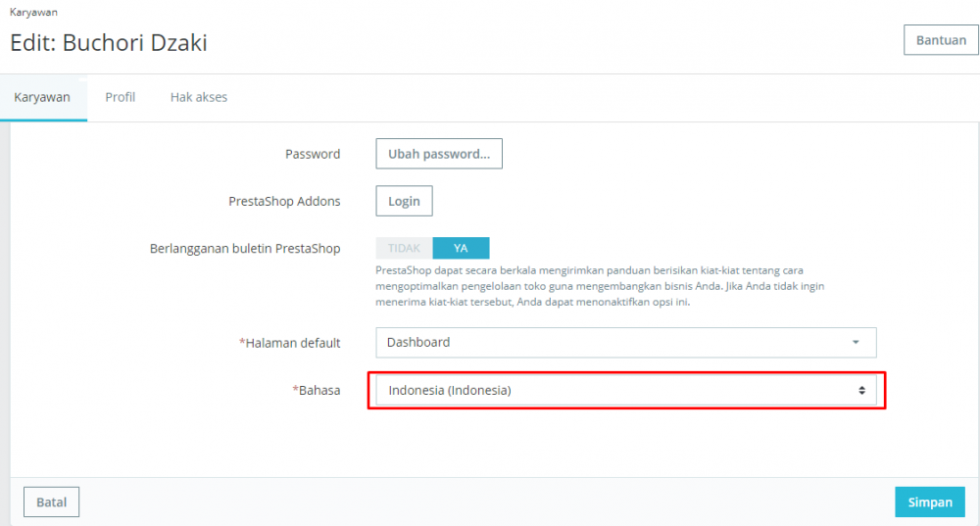Click the Edit: Buchori Dzaki page title
This screenshot has width=980, height=526.
click(109, 43)
